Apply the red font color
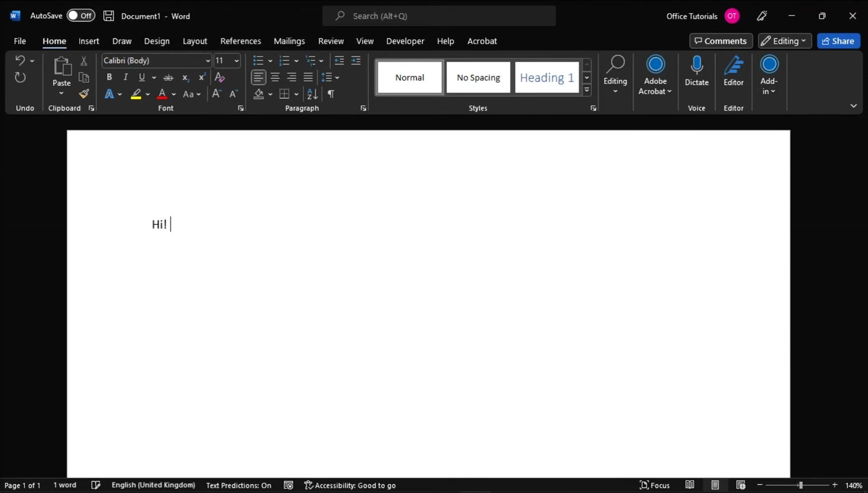Screen dimensions: 868x493 pos(162,94)
